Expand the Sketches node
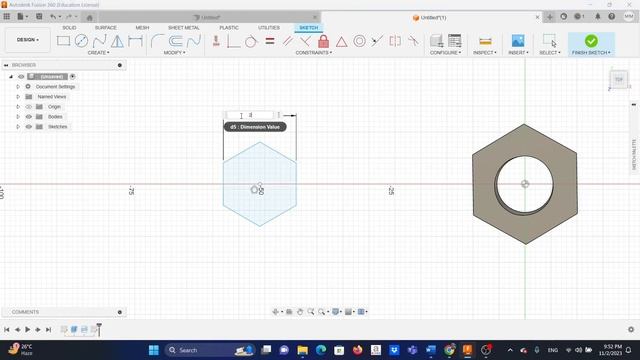The image size is (640, 360). click(x=18, y=127)
